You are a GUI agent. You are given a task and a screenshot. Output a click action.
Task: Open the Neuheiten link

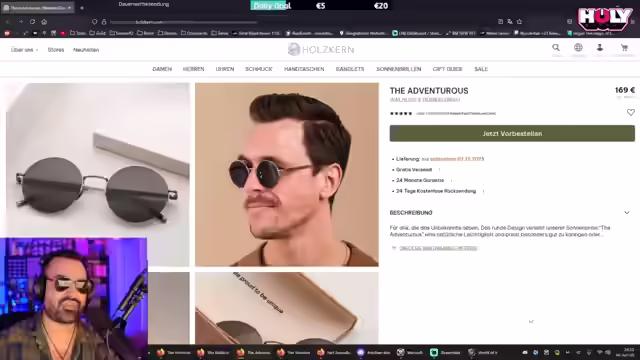86,50
